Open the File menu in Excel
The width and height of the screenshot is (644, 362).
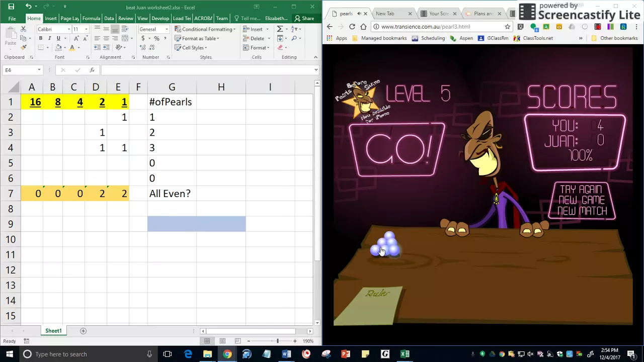tap(12, 18)
